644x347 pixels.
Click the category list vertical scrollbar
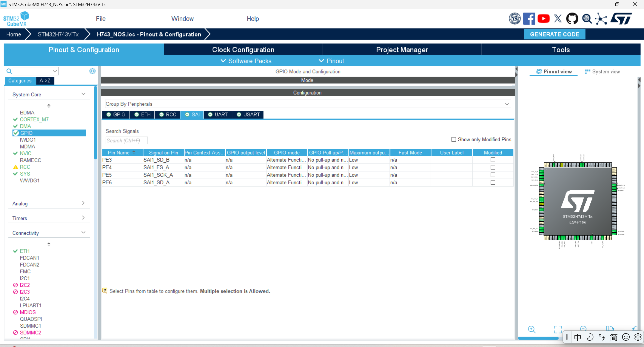(x=95, y=123)
